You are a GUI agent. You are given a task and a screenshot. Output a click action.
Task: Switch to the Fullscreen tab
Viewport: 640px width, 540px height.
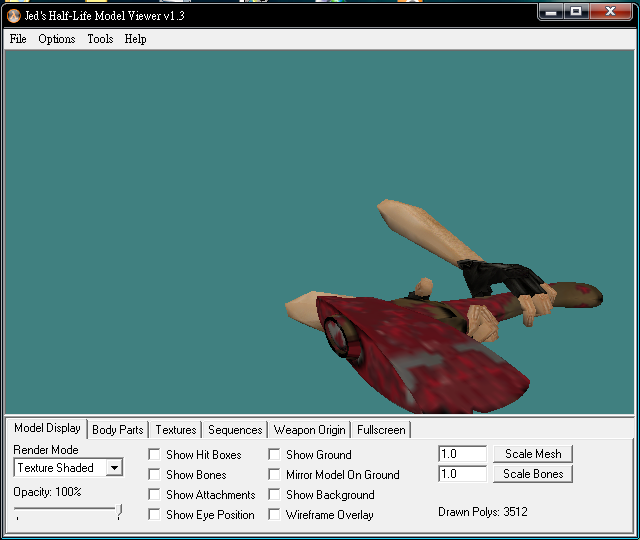(x=381, y=430)
